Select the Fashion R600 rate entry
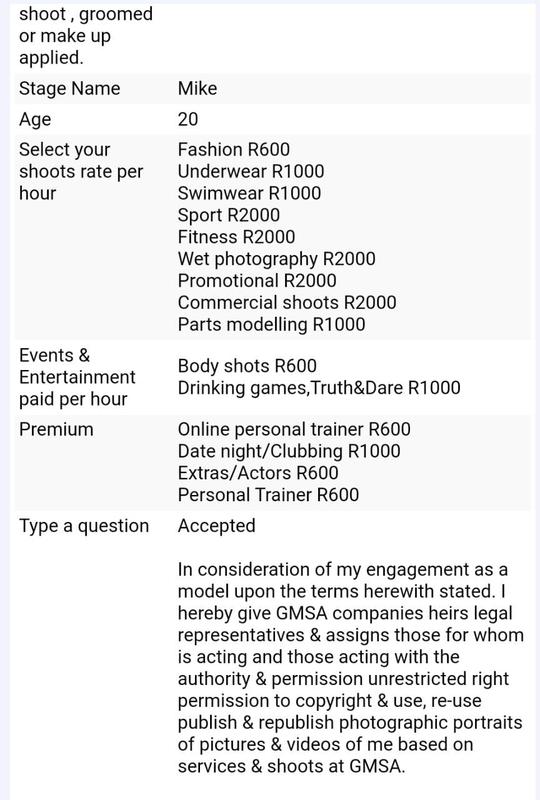Viewport: 540px width, 800px height. (x=233, y=149)
